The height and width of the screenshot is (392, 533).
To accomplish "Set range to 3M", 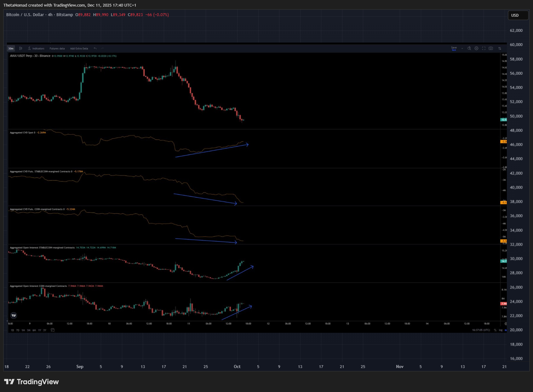I will pyautogui.click(x=29, y=330).
